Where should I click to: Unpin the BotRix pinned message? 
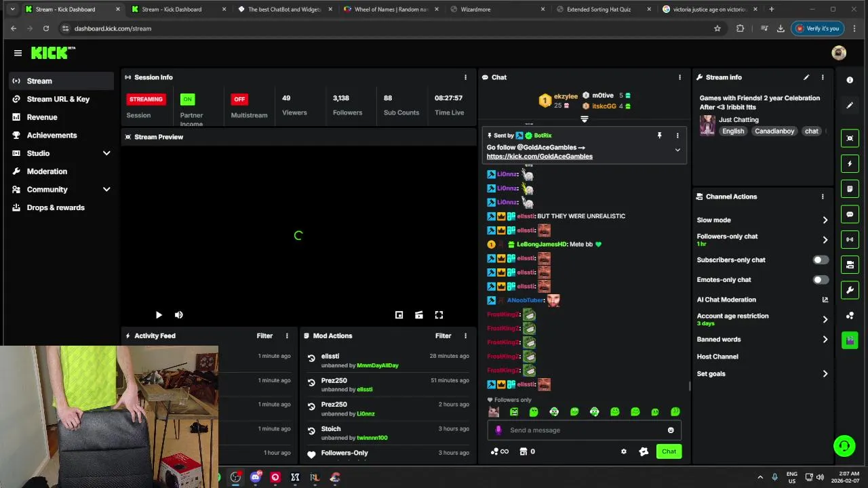coord(659,136)
